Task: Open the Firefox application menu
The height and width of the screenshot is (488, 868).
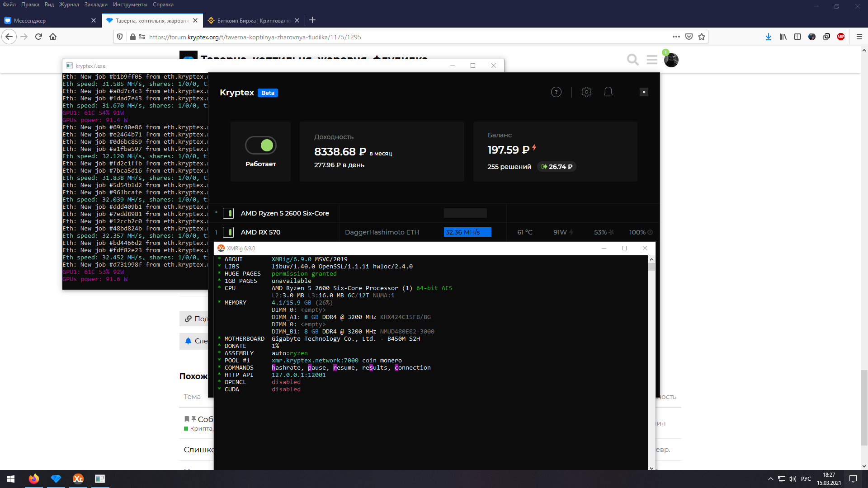Action: [859, 37]
